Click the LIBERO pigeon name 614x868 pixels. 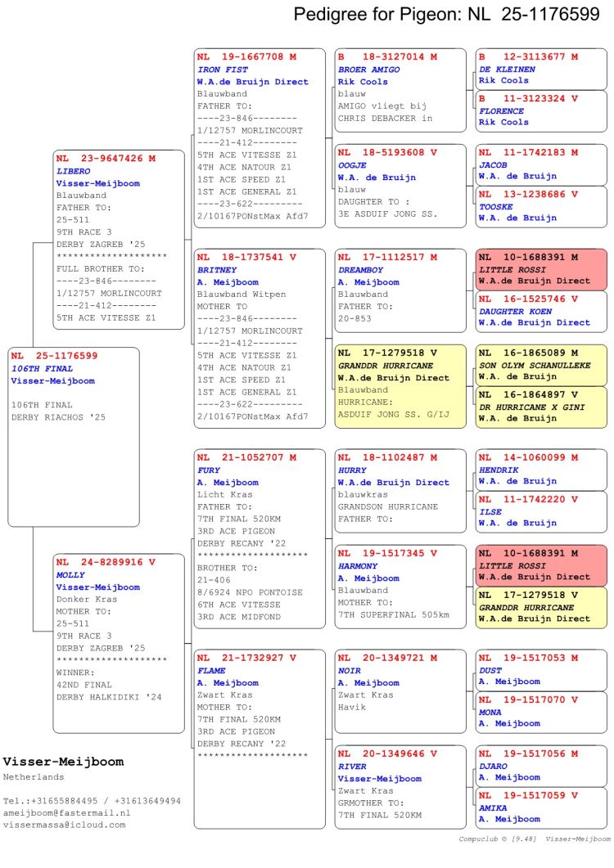74,172
